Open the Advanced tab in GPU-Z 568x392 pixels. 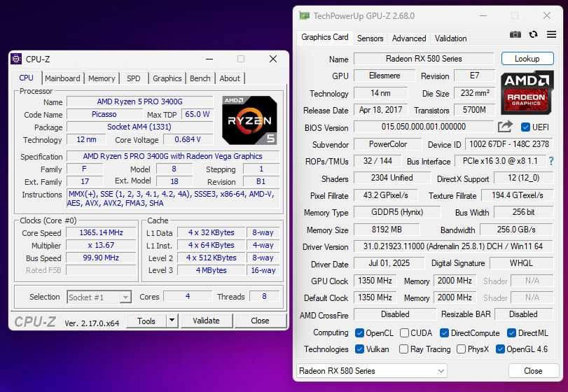coord(409,38)
